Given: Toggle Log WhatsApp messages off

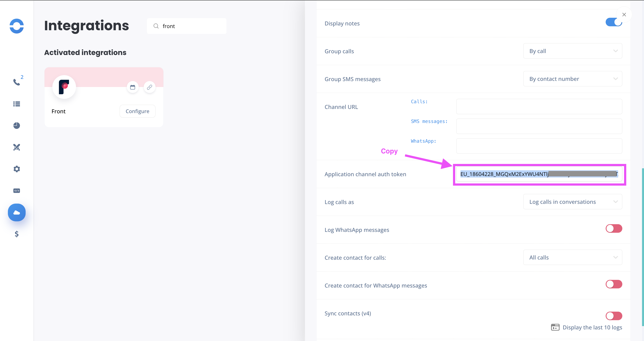Looking at the screenshot, I should tap(613, 229).
